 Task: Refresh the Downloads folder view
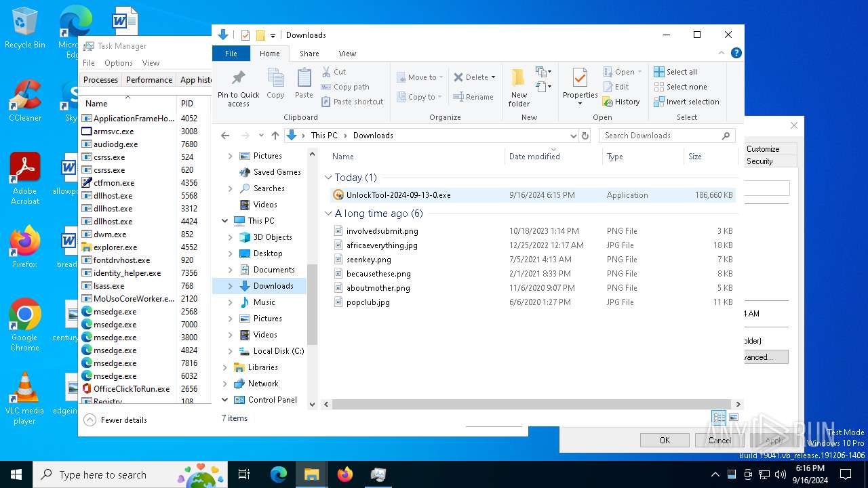point(585,136)
